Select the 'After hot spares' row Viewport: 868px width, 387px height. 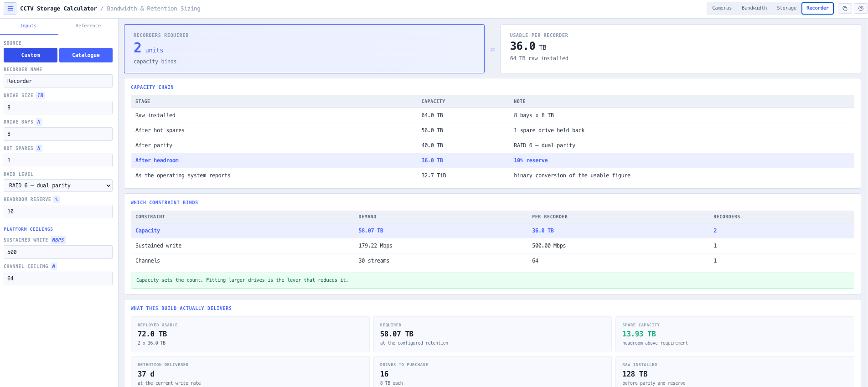pos(492,130)
